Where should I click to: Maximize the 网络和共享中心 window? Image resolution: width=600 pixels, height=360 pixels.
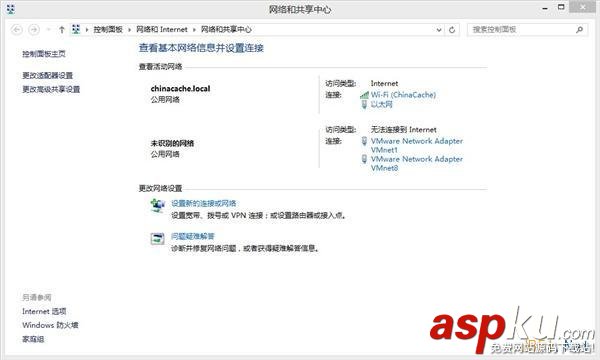point(561,7)
